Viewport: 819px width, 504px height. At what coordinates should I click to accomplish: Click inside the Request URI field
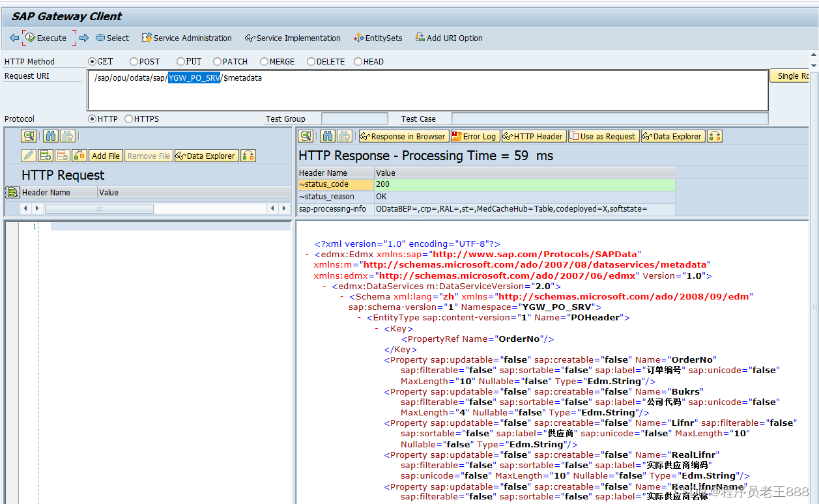coord(427,91)
